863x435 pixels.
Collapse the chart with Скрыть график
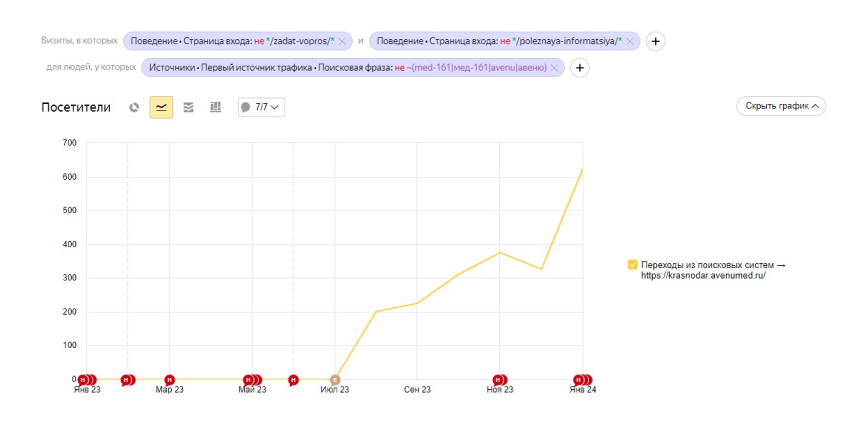point(780,106)
